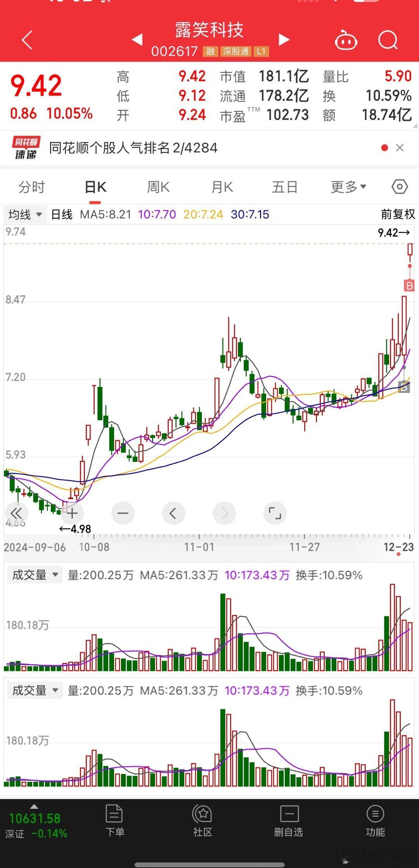Open the 更多 dropdown
Viewport: 419px width, 868px height.
pyautogui.click(x=348, y=187)
